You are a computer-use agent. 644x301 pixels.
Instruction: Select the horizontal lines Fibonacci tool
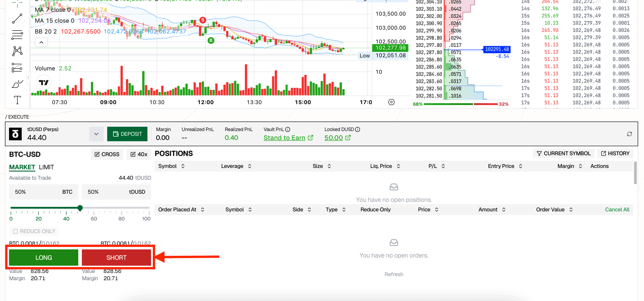tap(17, 35)
